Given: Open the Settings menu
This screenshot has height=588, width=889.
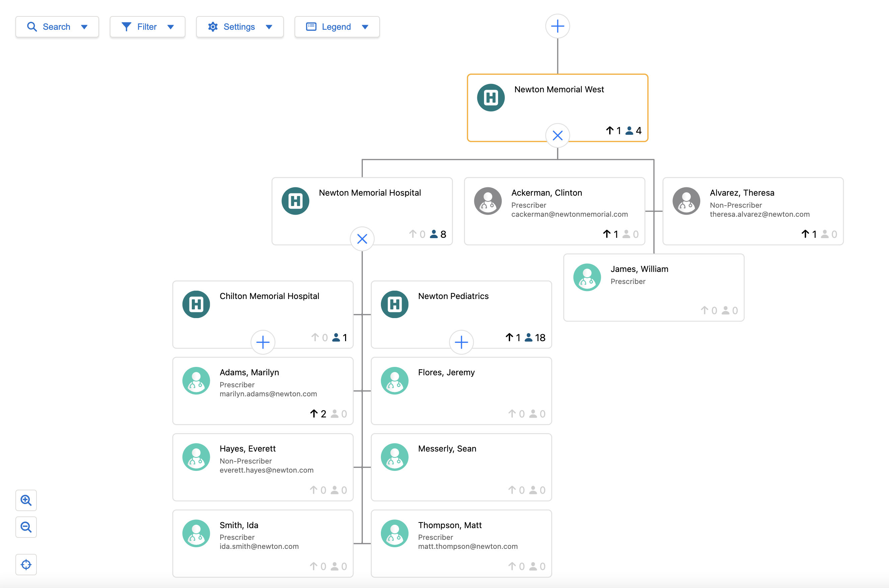Looking at the screenshot, I should pos(240,27).
